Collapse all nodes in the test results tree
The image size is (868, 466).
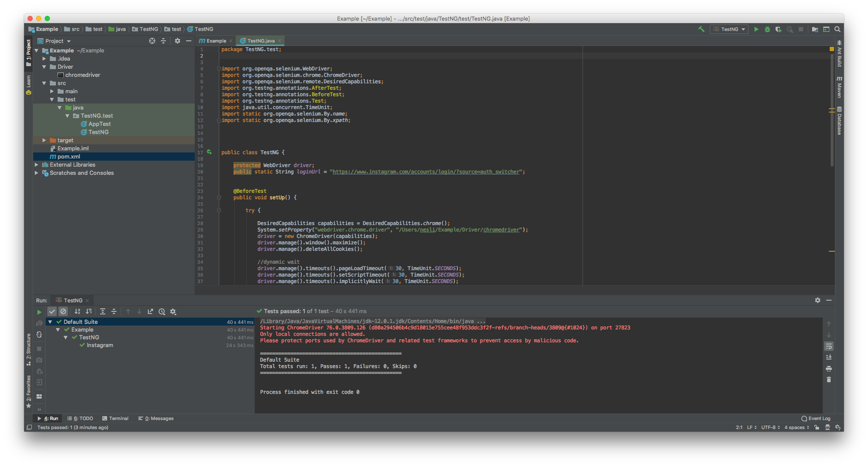tap(114, 311)
